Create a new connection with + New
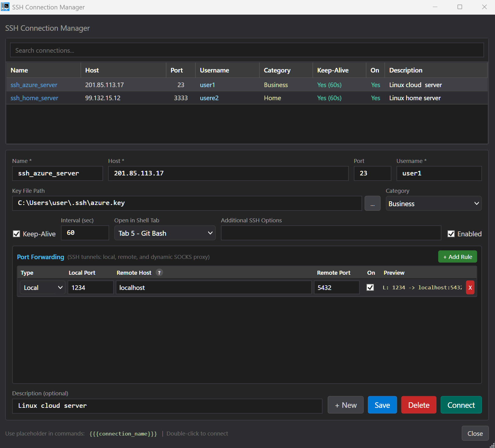The height and width of the screenshot is (448, 495). pos(345,405)
